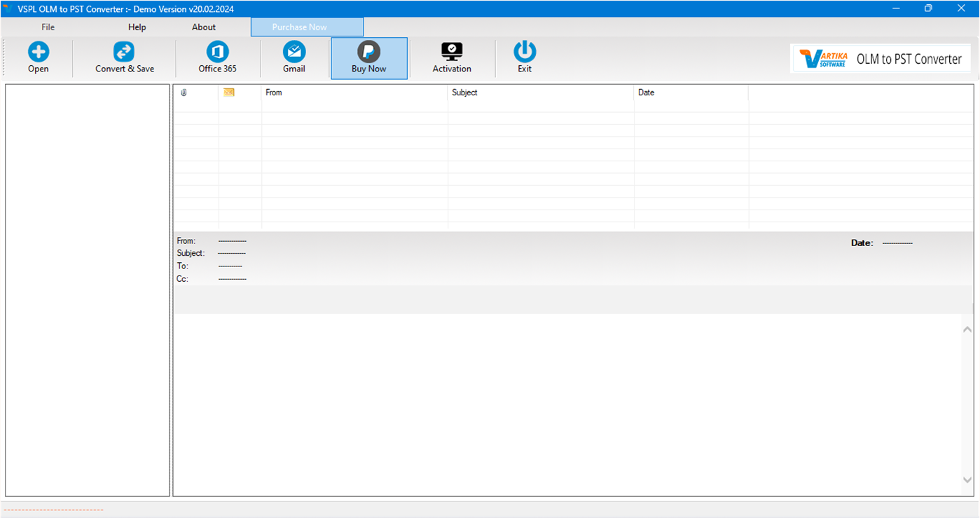This screenshot has width=980, height=518.
Task: Open the File menu
Action: [x=48, y=27]
